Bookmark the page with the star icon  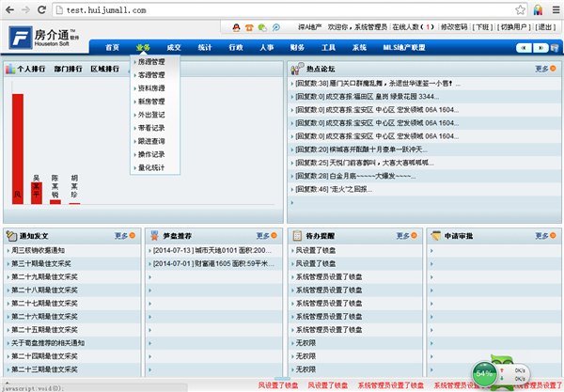520,9
